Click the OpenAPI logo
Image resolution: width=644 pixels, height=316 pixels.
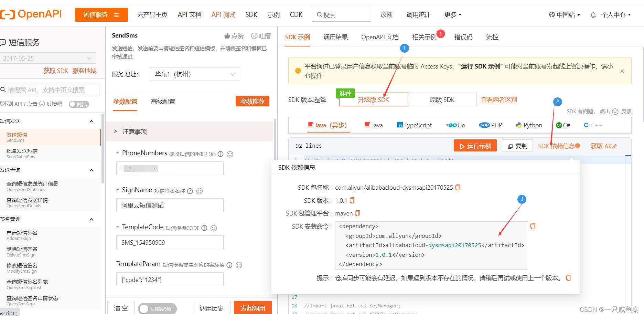coord(31,14)
